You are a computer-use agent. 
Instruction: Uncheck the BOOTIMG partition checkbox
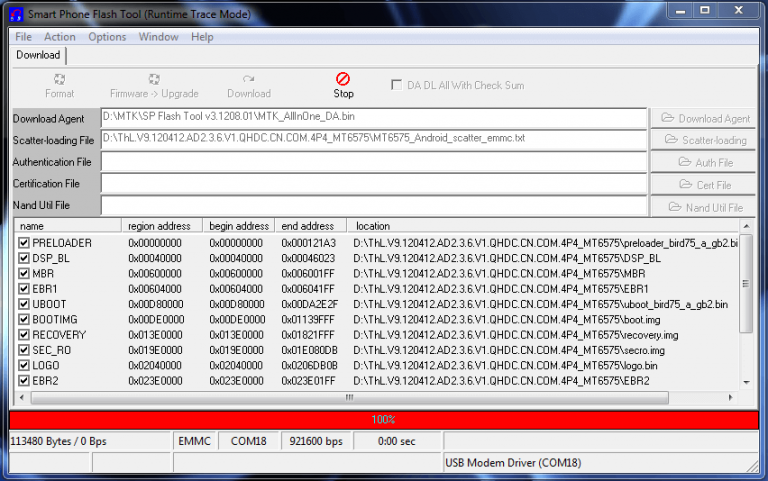(24, 320)
